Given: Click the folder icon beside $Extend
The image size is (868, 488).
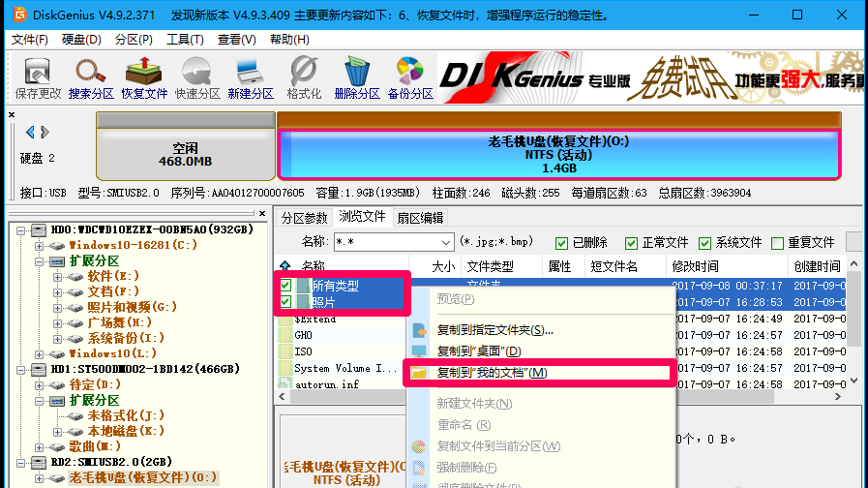Looking at the screenshot, I should point(285,320).
